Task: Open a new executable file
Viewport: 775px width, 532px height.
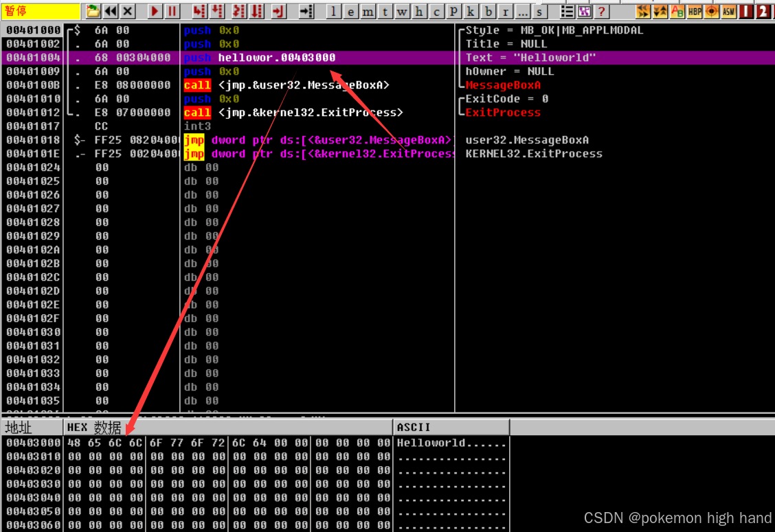Action: click(x=92, y=11)
